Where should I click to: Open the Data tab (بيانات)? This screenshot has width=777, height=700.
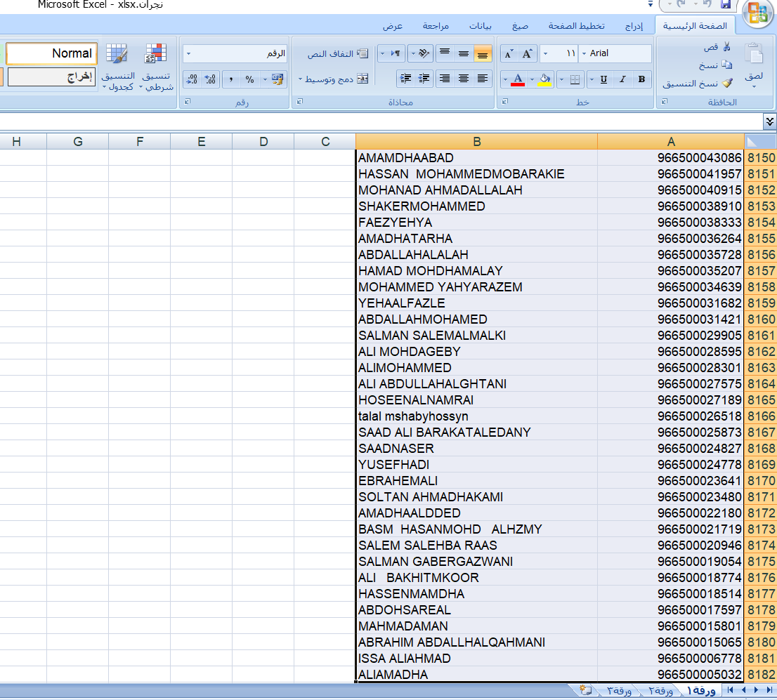pos(481,26)
